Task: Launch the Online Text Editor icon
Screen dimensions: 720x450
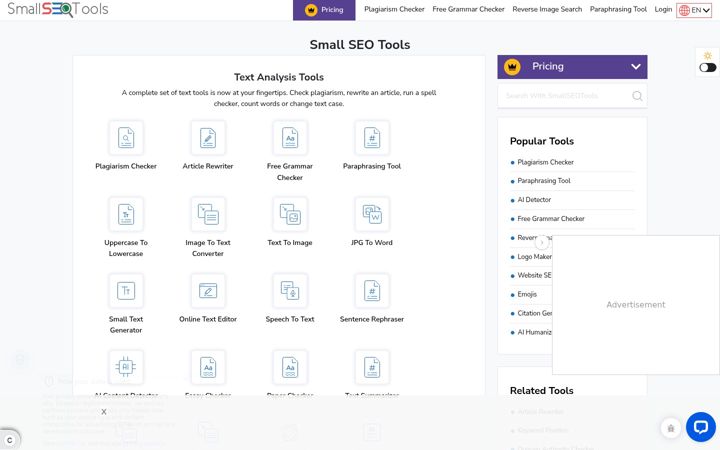Action: click(208, 291)
